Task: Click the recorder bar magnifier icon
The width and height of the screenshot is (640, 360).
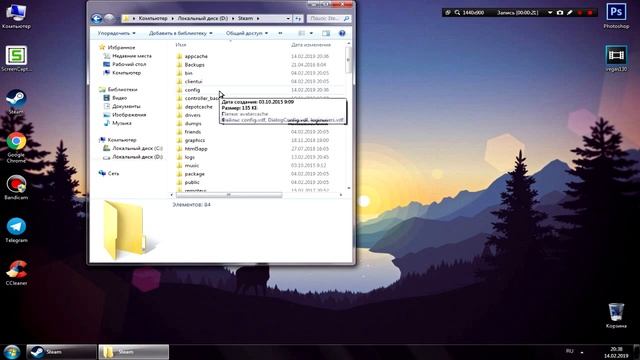Action: click(x=458, y=13)
